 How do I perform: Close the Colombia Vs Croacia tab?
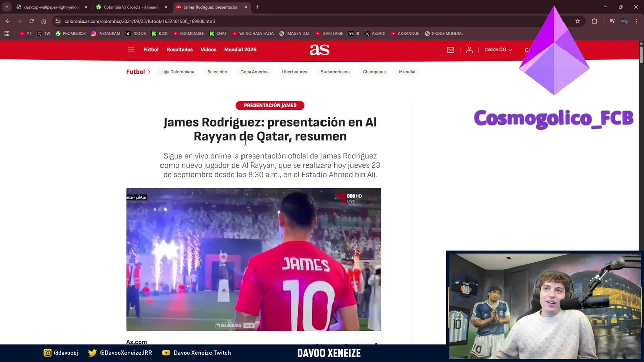click(x=166, y=7)
